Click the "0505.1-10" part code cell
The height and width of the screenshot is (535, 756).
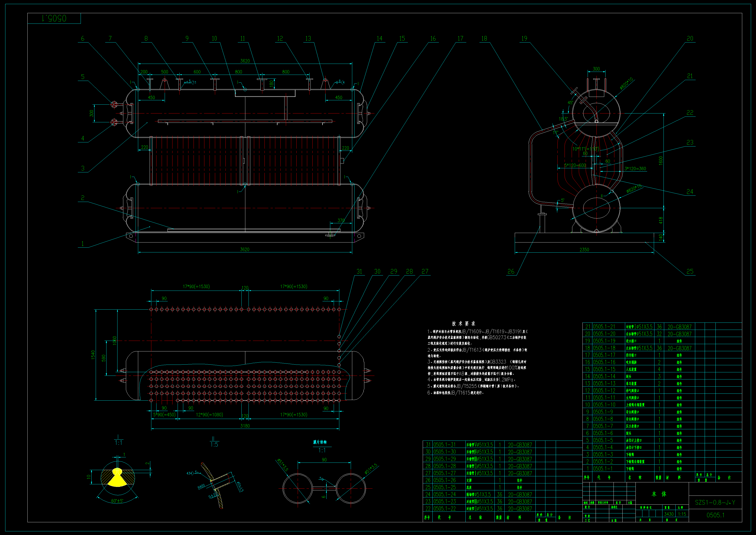[604, 404]
